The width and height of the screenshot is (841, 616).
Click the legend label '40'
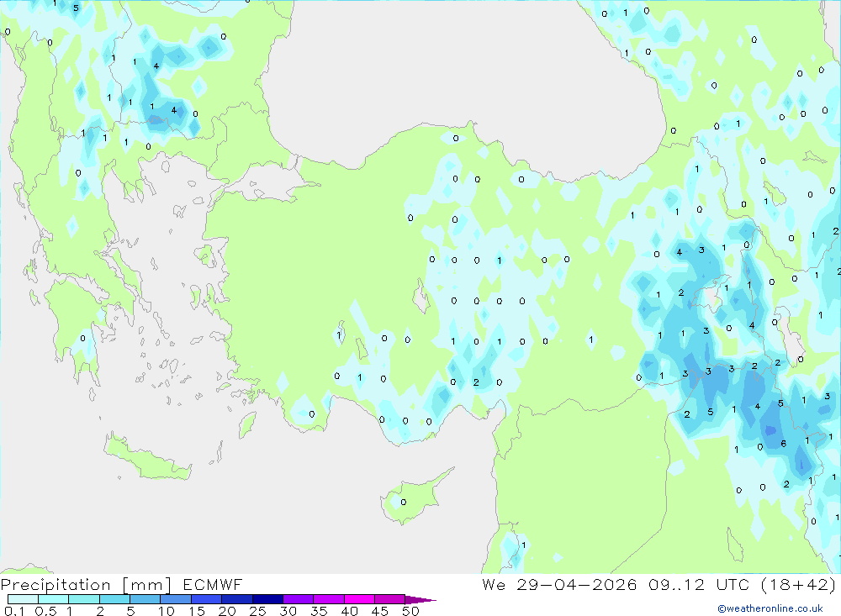tap(350, 611)
